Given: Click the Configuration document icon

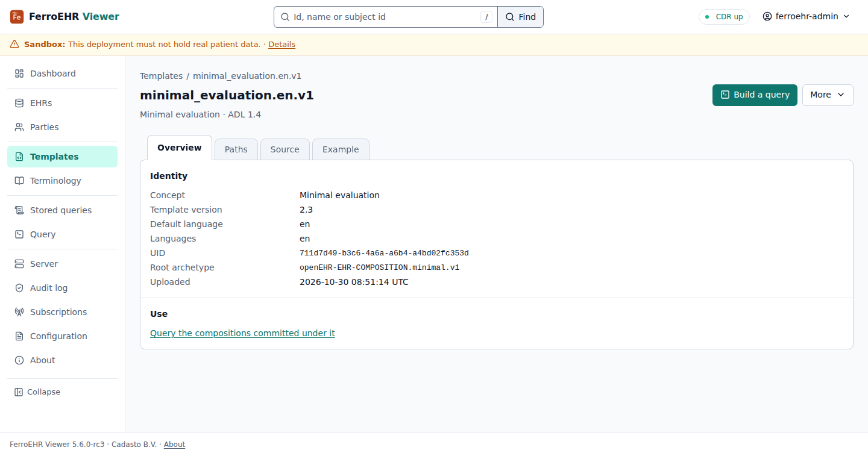Looking at the screenshot, I should 19,336.
